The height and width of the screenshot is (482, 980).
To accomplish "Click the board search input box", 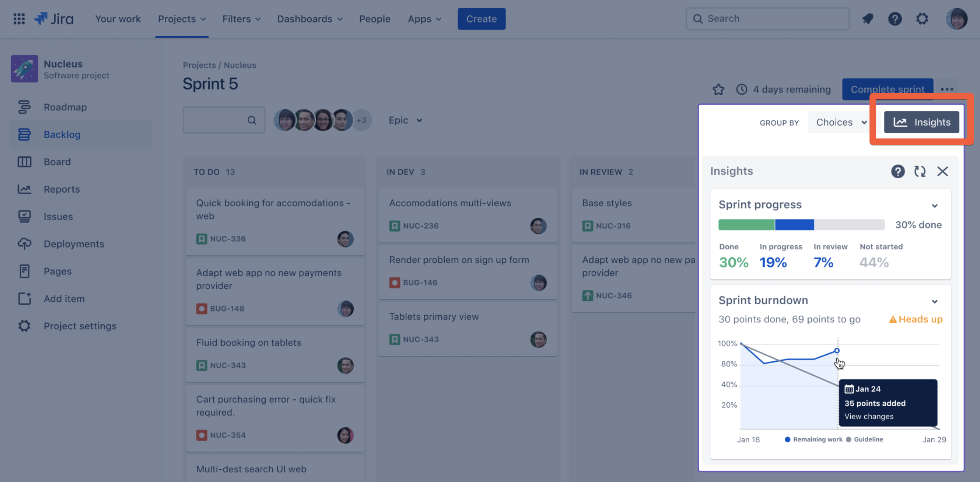I will tap(224, 120).
